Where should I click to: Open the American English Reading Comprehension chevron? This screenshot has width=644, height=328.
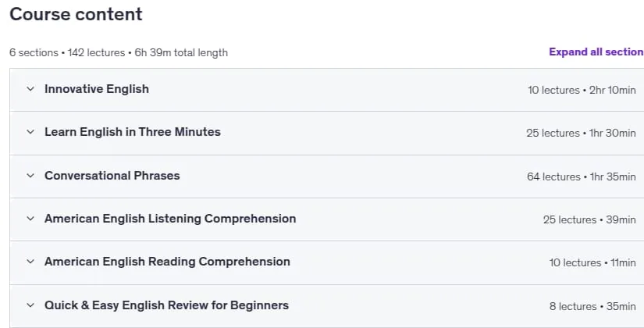point(30,262)
